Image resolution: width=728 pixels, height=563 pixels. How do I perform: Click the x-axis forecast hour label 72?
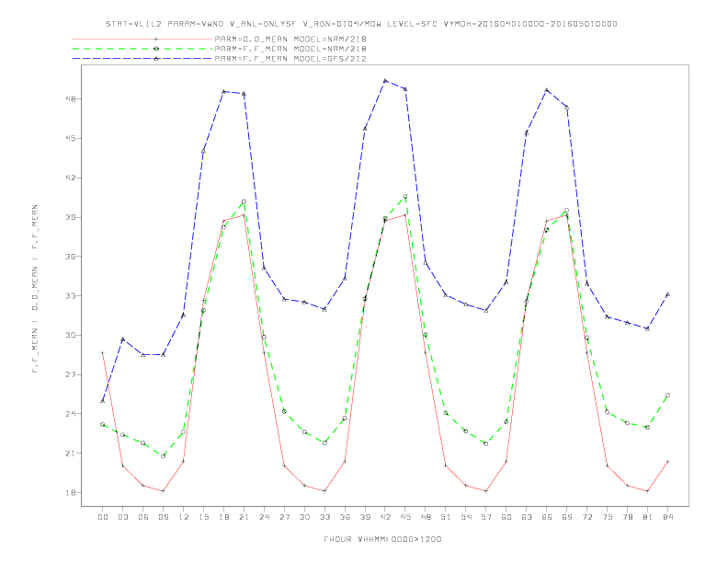pos(586,517)
